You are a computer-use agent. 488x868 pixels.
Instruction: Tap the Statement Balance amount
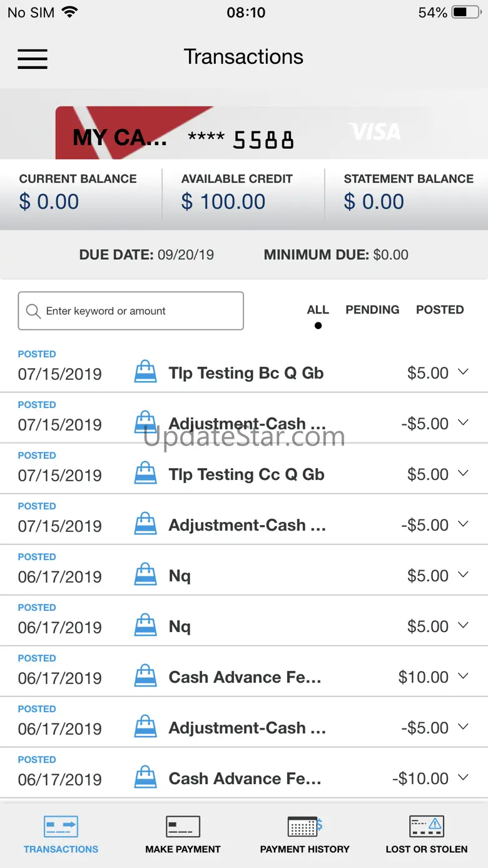[x=374, y=202]
